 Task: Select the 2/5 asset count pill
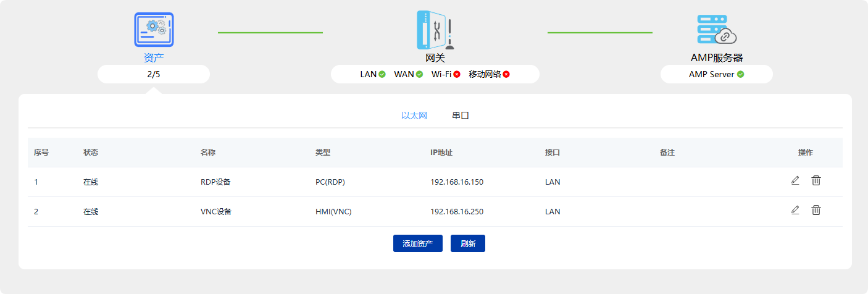coord(154,74)
